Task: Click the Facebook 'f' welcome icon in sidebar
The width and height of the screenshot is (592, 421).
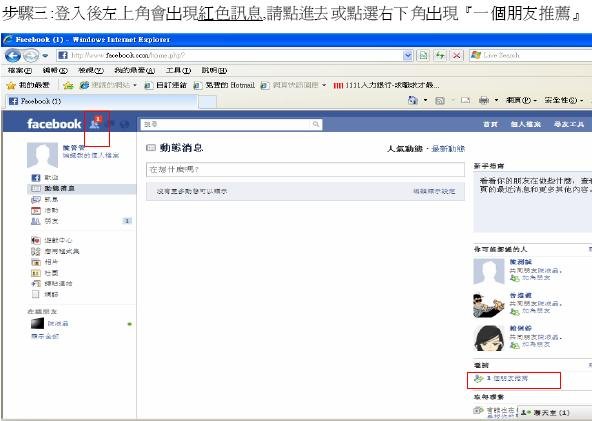Action: click(x=35, y=177)
